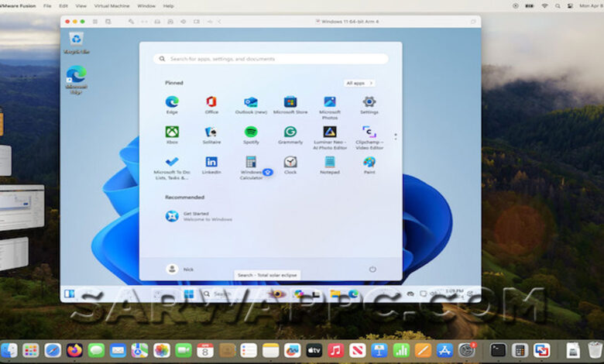This screenshot has width=604, height=364.
Task: Open the Microsoft Store pinned app
Action: pos(290,105)
